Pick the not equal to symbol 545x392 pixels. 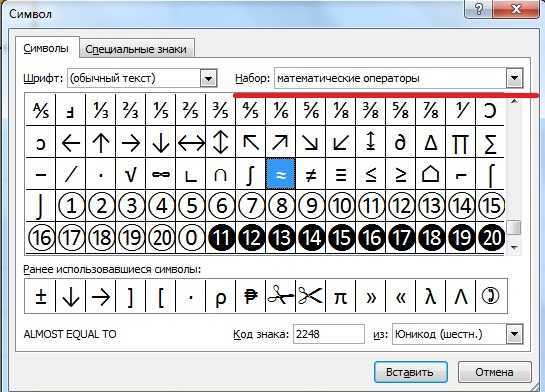pyautogui.click(x=310, y=174)
